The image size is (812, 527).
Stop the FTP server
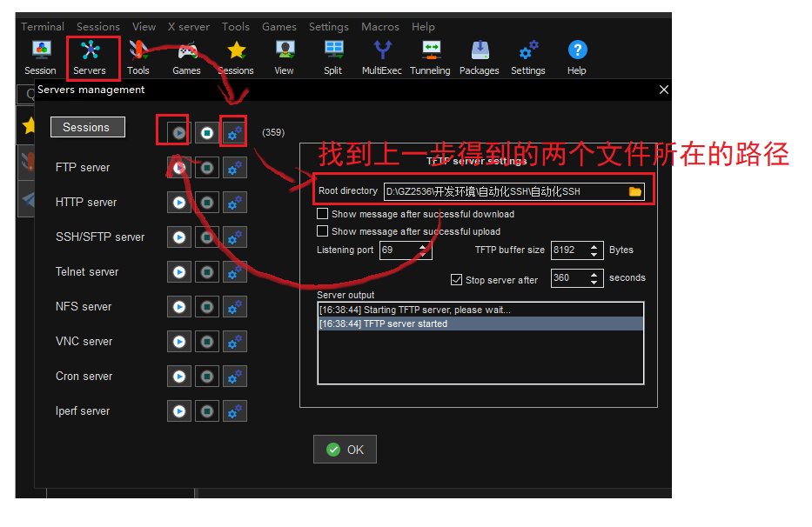point(207,168)
